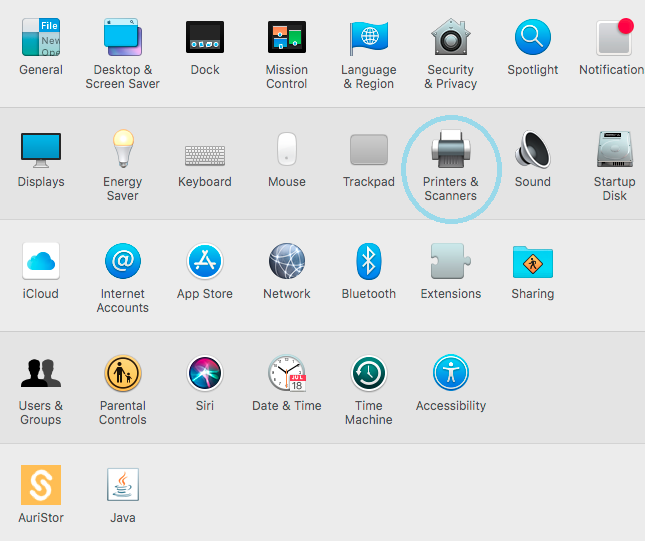The image size is (645, 541).
Task: Open the Siri preferences pane
Action: [205, 374]
